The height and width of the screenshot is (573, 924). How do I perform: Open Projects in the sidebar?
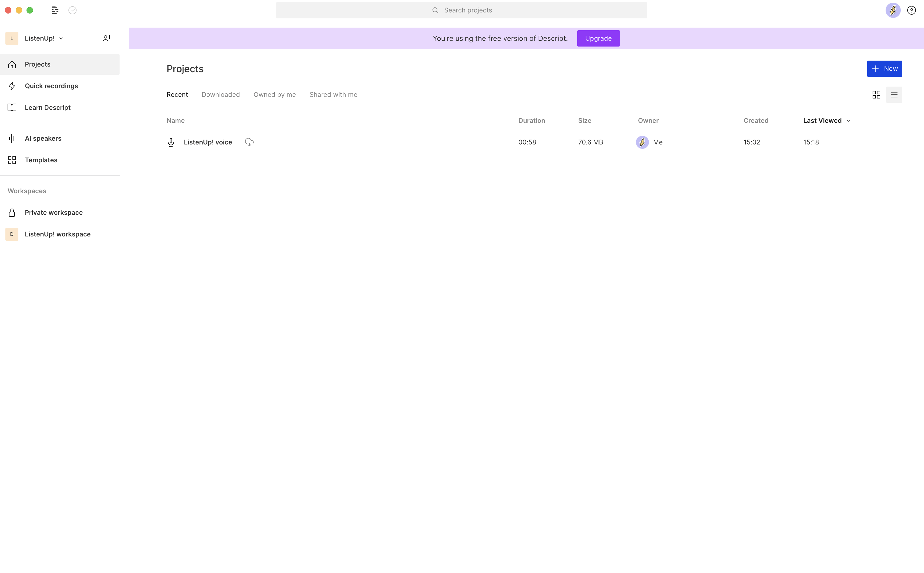point(60,64)
